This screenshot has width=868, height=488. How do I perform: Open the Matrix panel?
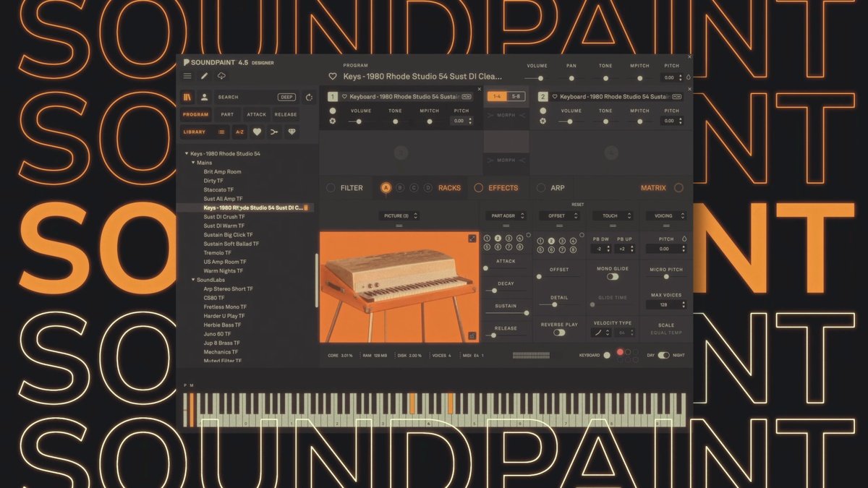click(678, 188)
